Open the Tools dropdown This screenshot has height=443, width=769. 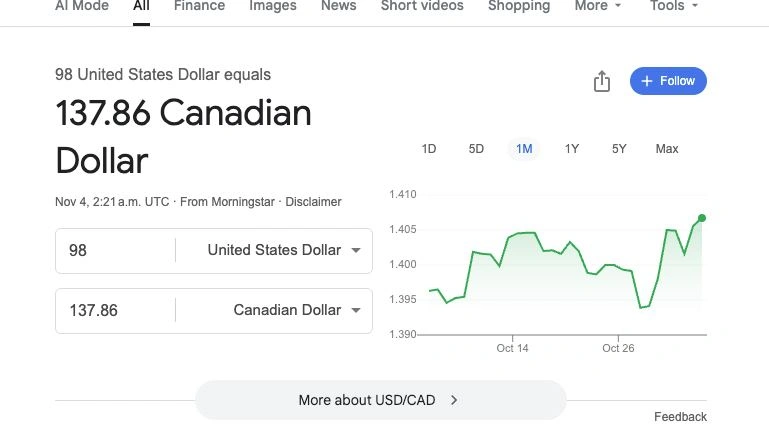point(673,6)
